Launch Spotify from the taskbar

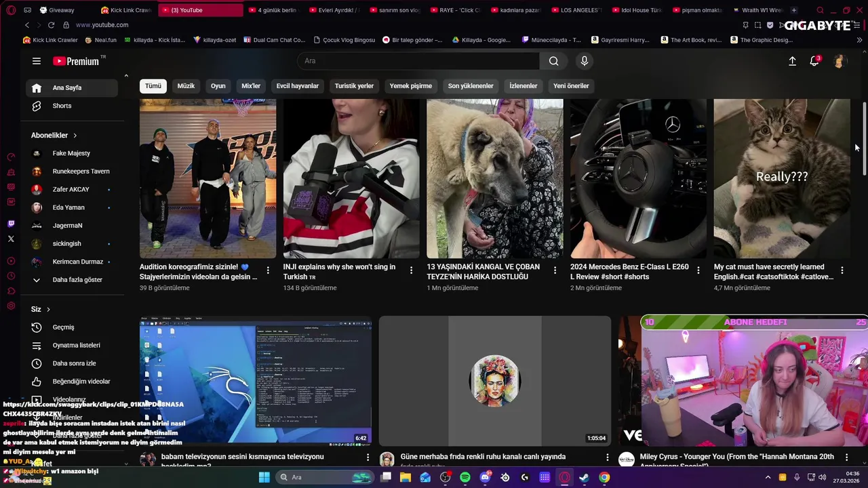465,478
